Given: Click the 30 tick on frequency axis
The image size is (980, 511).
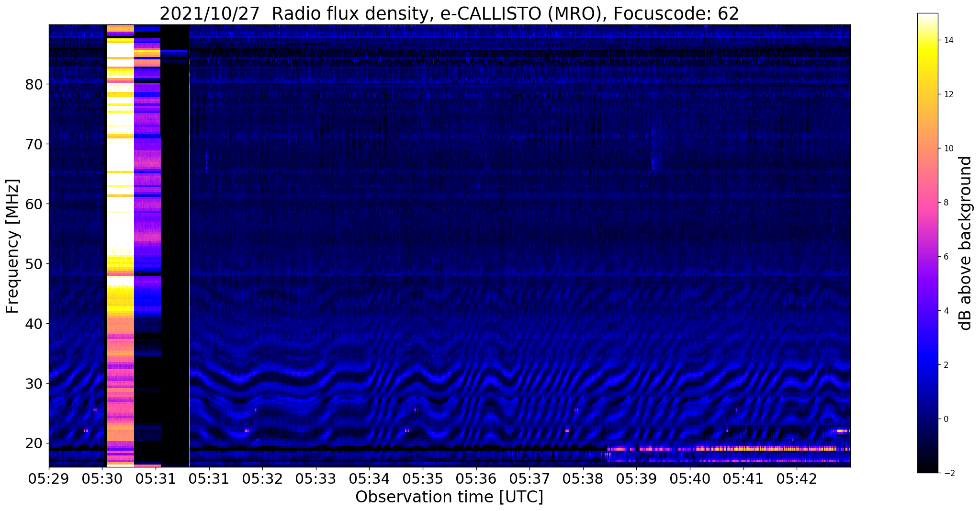Looking at the screenshot, I should tap(34, 384).
